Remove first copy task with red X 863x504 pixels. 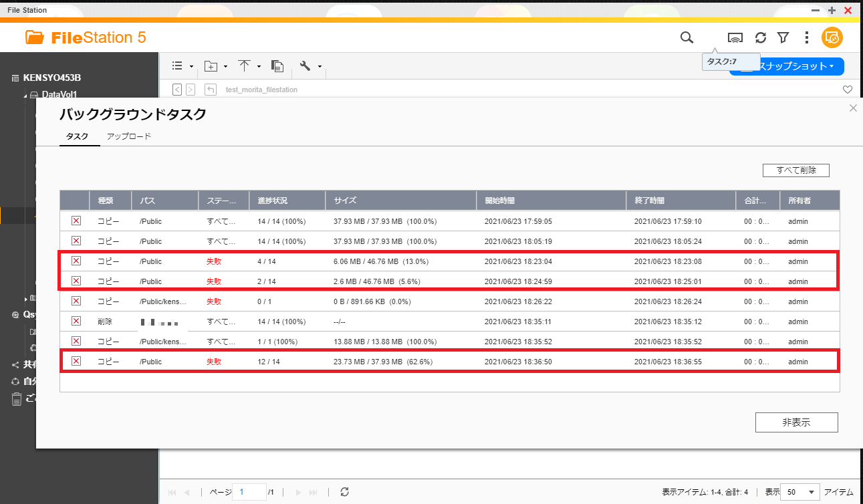click(76, 221)
